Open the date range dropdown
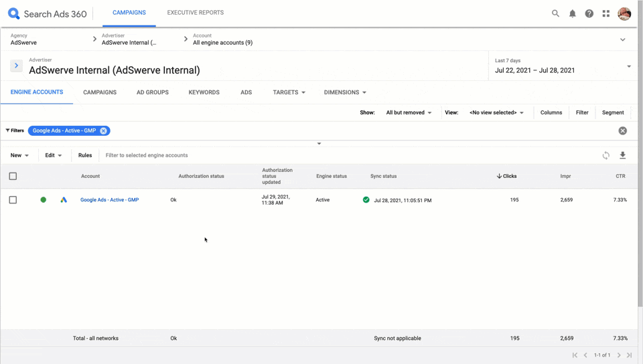 point(563,66)
